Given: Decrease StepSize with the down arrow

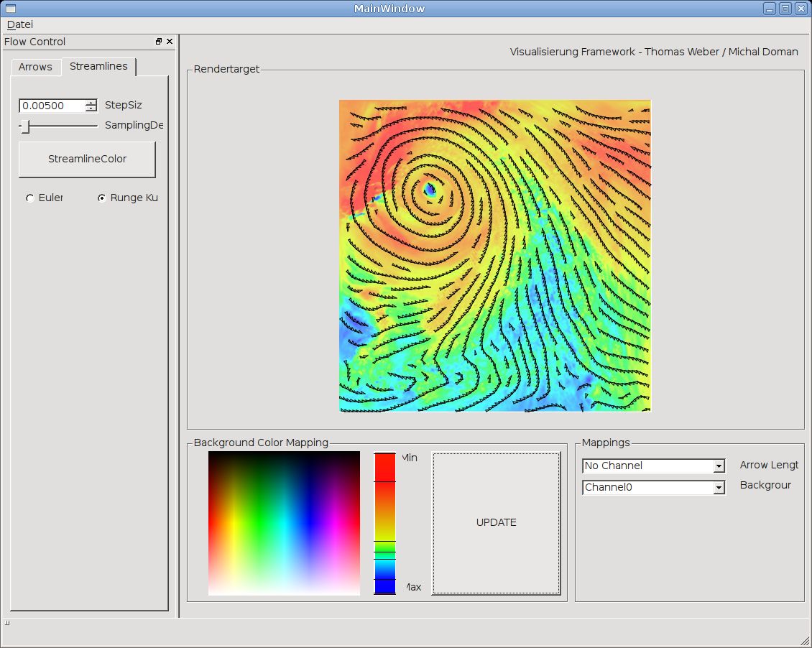Looking at the screenshot, I should click(91, 109).
